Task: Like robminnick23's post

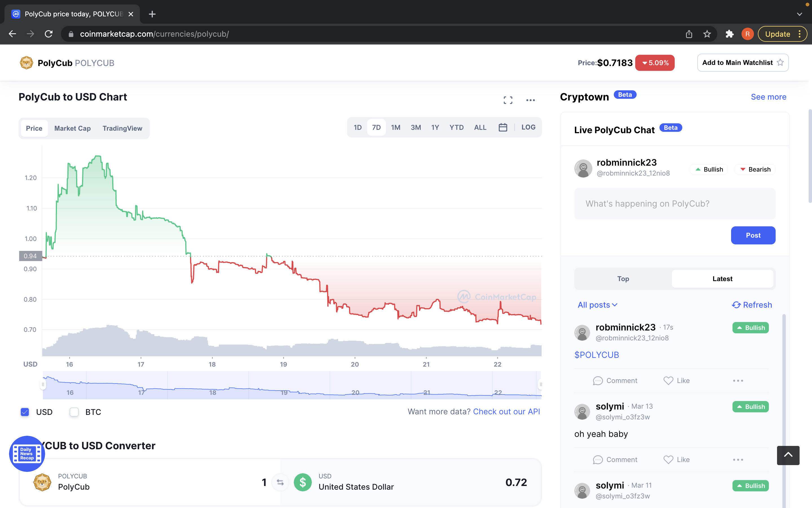Action: tap(676, 381)
